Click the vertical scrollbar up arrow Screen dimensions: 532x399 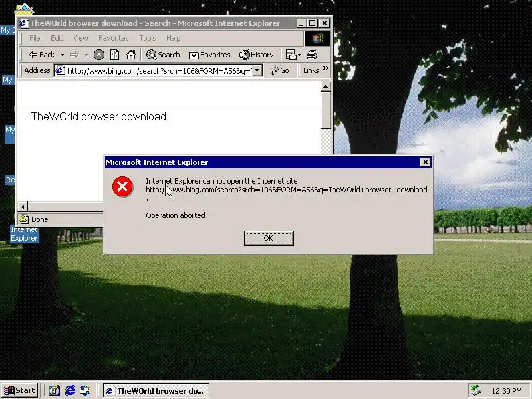(x=325, y=87)
